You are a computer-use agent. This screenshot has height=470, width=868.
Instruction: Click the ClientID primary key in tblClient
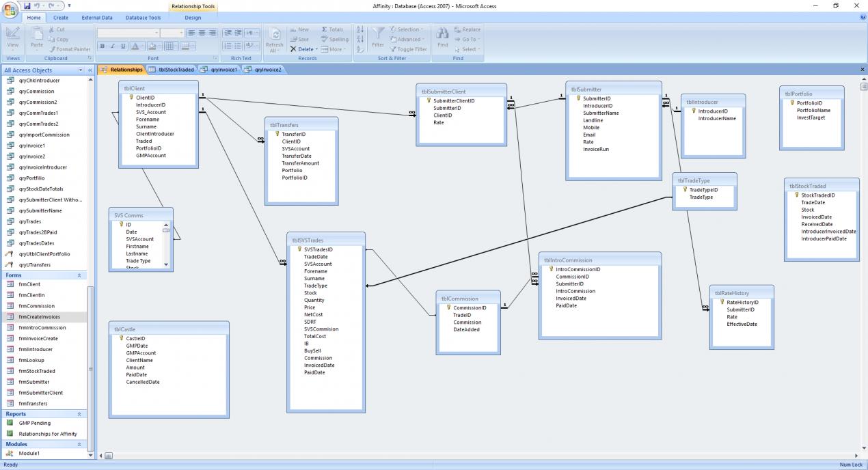(145, 98)
